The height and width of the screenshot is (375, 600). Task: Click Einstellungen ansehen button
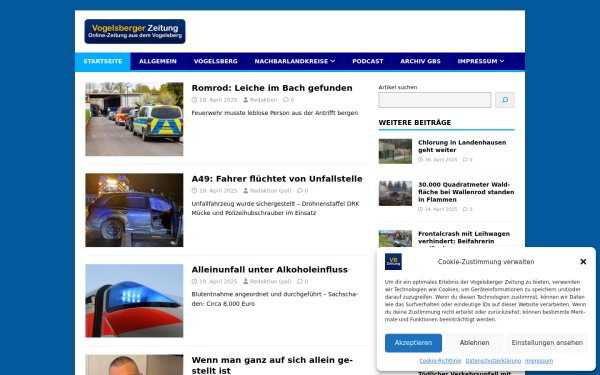[x=547, y=343]
